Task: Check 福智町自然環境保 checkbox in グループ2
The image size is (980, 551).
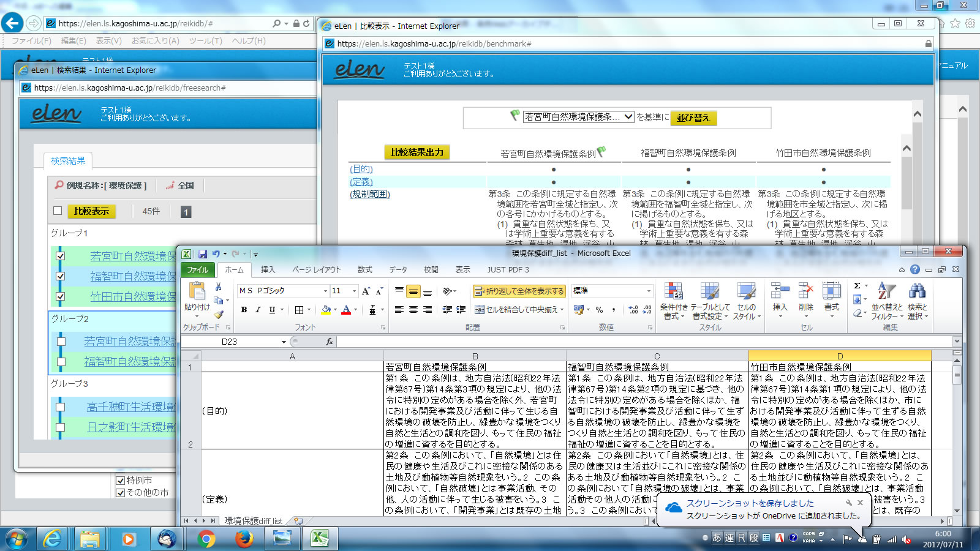Action: click(x=61, y=362)
